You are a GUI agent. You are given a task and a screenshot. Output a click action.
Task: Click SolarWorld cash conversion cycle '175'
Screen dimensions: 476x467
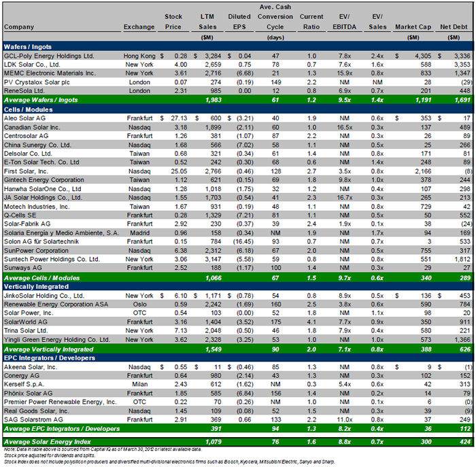click(x=275, y=322)
